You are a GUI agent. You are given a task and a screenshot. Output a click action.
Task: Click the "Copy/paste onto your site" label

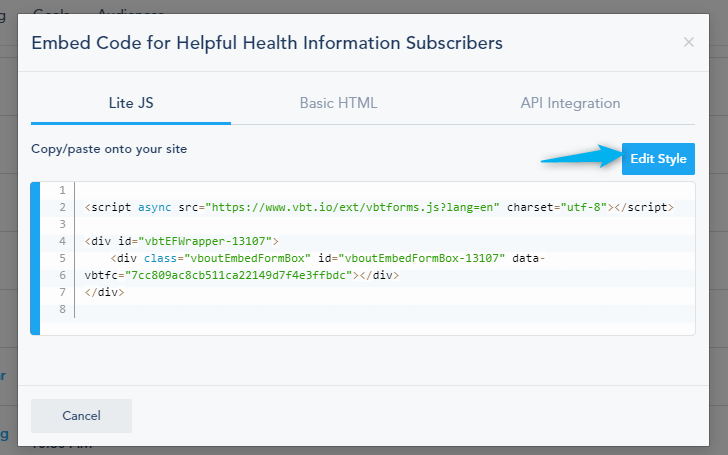(x=109, y=149)
